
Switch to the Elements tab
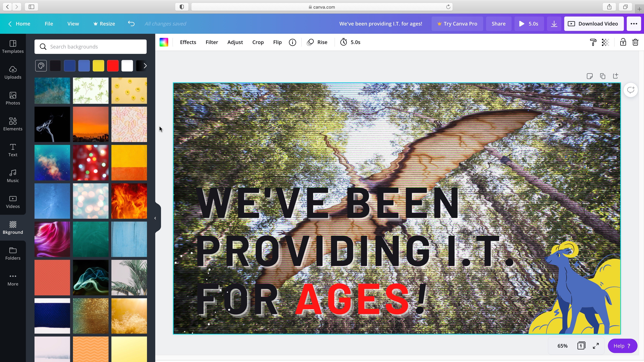tap(13, 124)
